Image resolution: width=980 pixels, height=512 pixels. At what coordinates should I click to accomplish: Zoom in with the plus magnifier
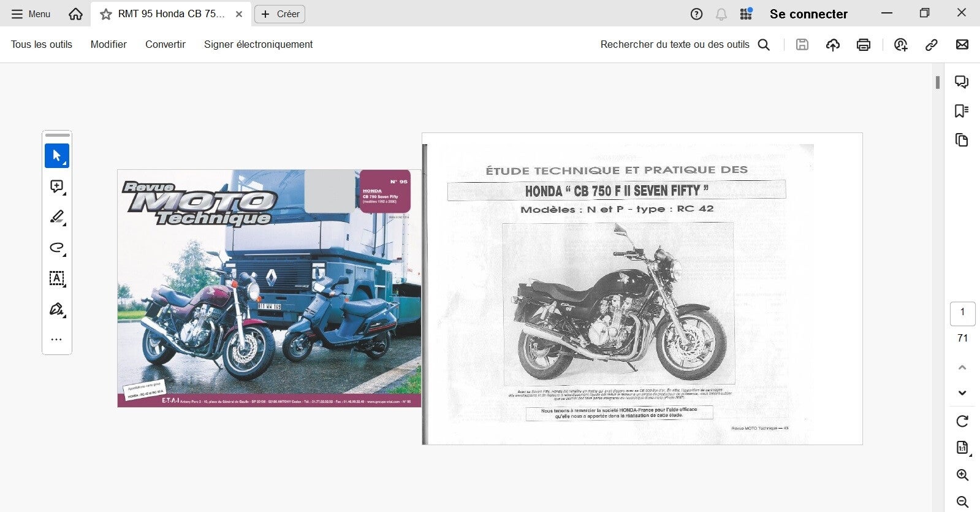pos(962,475)
